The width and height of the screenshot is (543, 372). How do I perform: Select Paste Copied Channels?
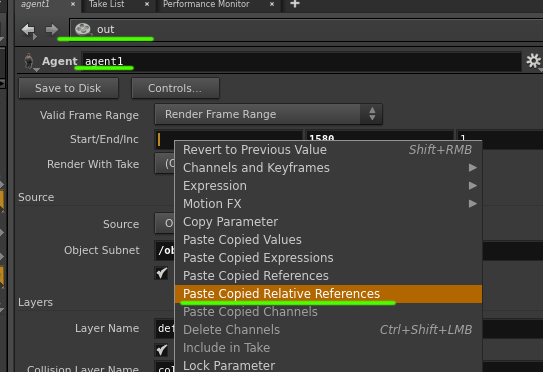point(328,312)
